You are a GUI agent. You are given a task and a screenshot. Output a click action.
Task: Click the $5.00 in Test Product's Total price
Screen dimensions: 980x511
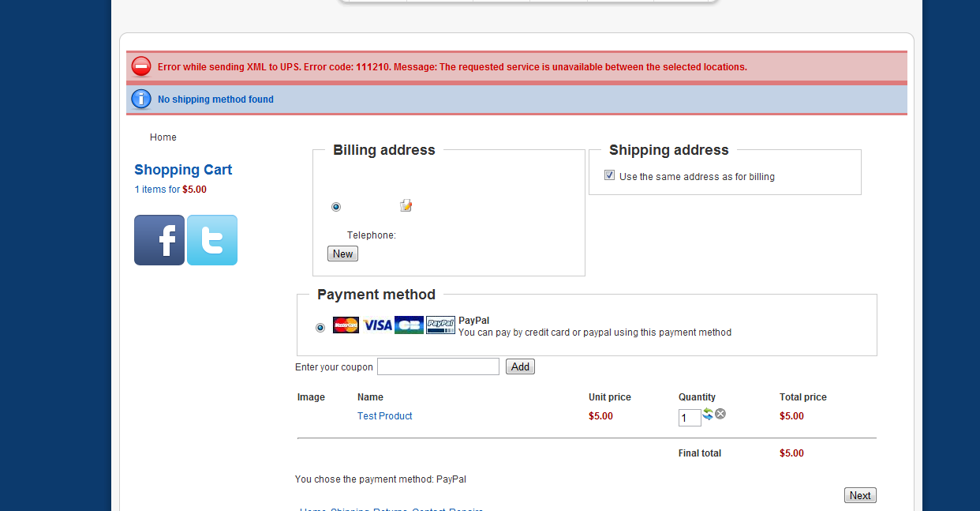click(791, 416)
